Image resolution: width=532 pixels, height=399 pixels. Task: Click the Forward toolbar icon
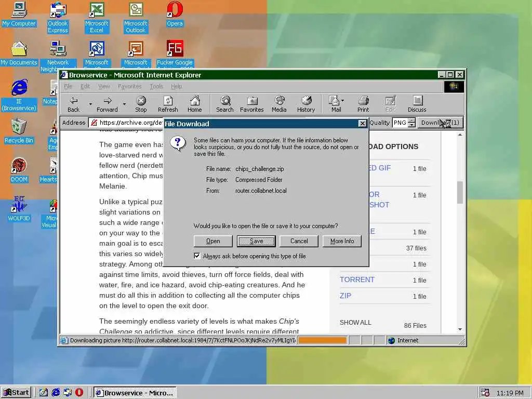pos(107,104)
